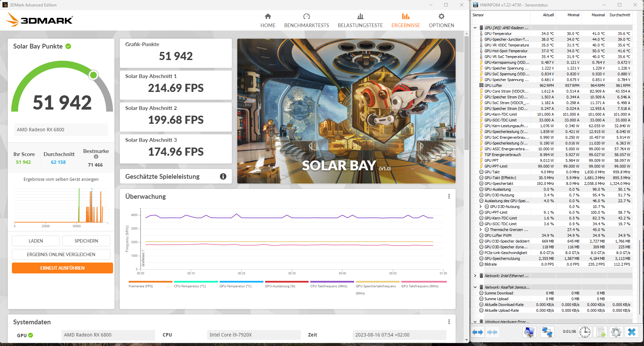The image size is (644, 346).
Task: Click the HWiNFO64 icon in the title bar
Action: pyautogui.click(x=476, y=5)
